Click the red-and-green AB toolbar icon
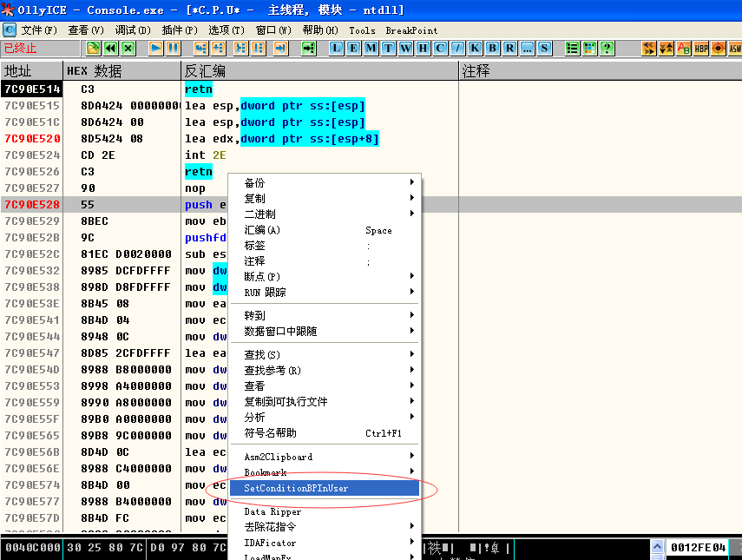The width and height of the screenshot is (742, 560). click(x=684, y=49)
